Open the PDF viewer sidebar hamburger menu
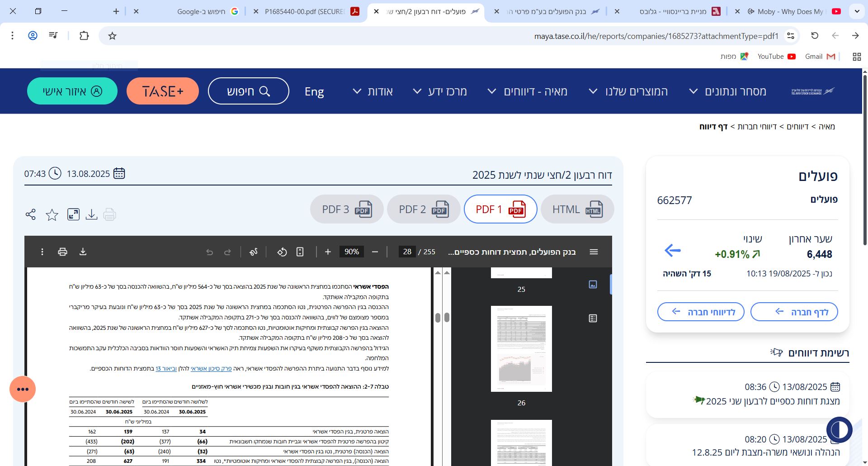This screenshot has height=466, width=868. [594, 252]
